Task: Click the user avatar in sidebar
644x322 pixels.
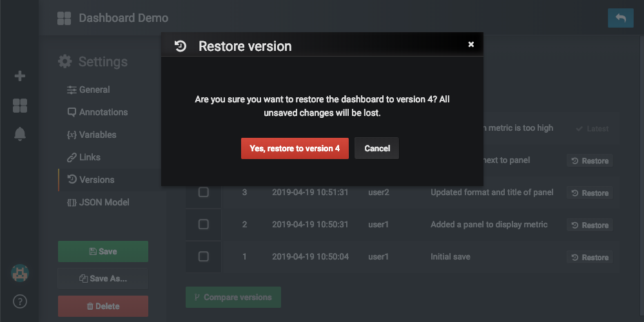Action: tap(20, 273)
